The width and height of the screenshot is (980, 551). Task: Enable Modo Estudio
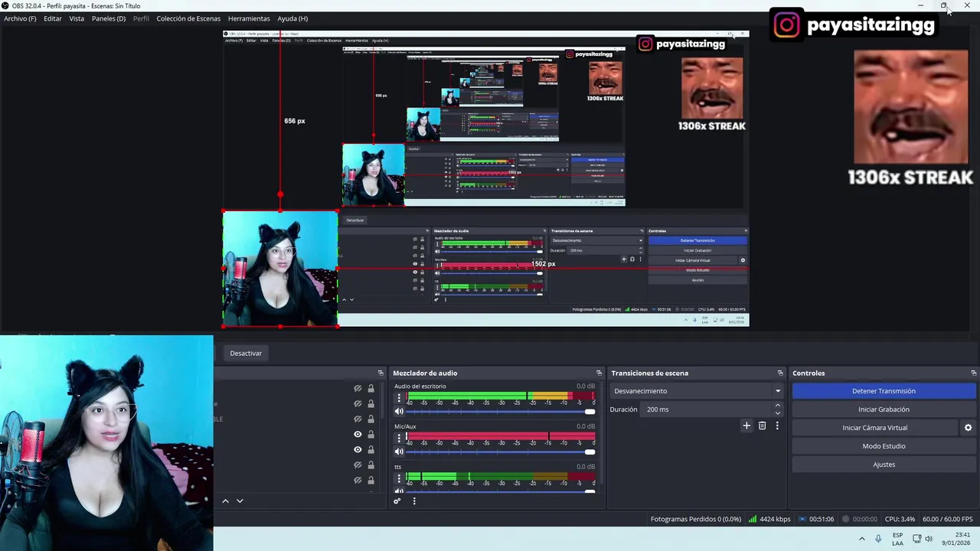pyautogui.click(x=884, y=446)
